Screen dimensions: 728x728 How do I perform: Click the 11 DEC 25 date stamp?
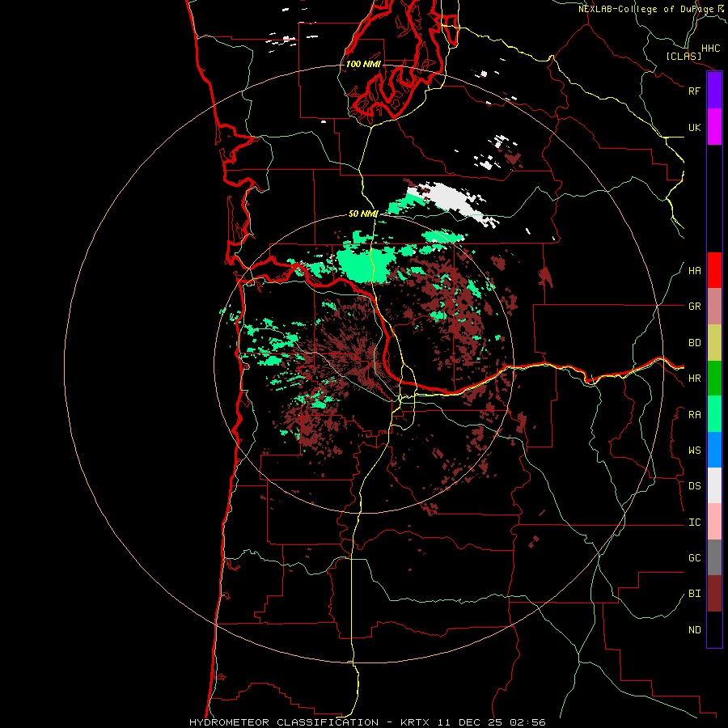click(470, 722)
